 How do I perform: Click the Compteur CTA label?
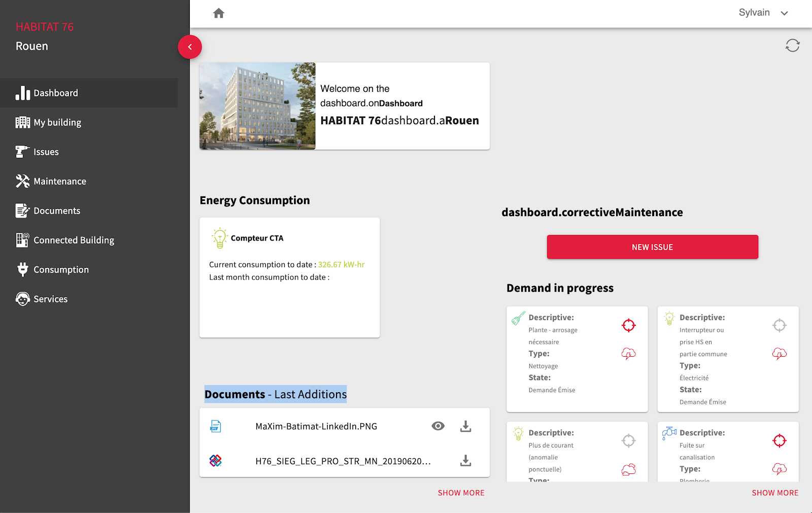257,238
